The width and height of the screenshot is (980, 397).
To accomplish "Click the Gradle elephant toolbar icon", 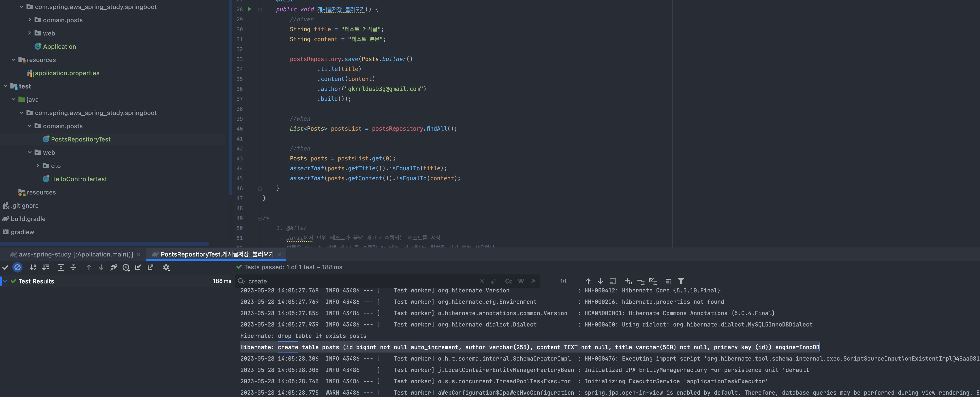I will tap(113, 268).
